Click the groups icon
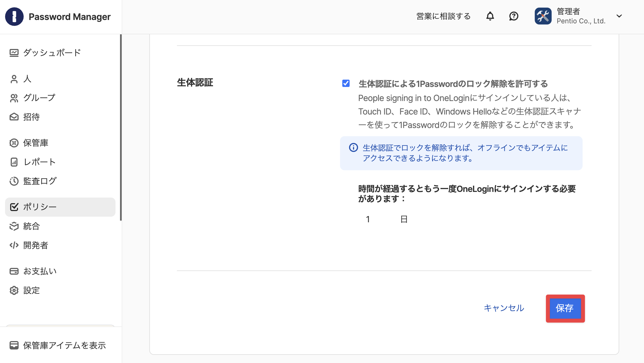 click(14, 98)
